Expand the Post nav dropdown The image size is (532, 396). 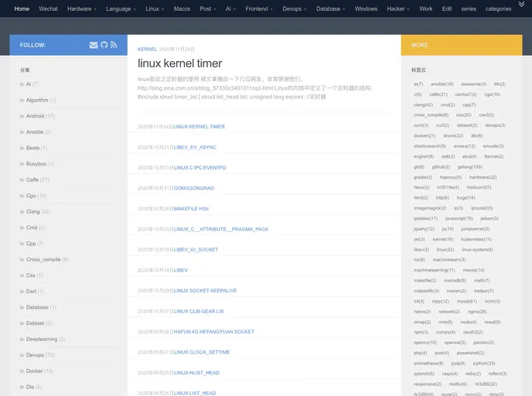[x=208, y=9]
